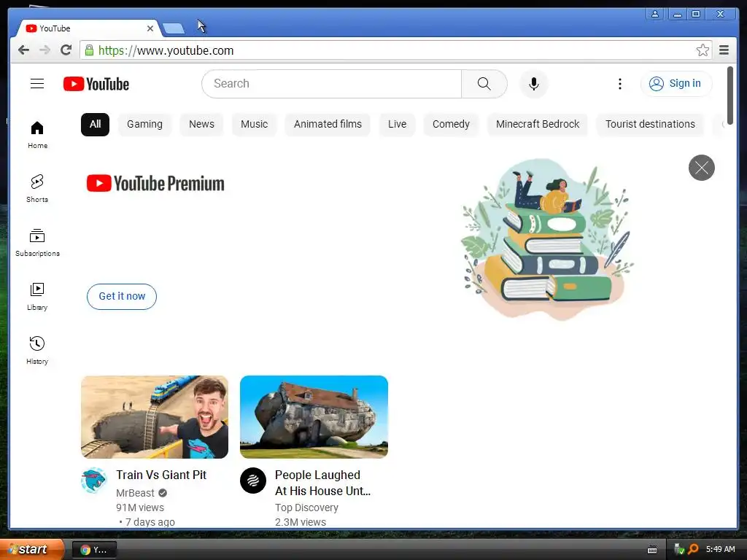Open the People Laughed At His House title
This screenshot has height=560, width=747.
tap(322, 483)
